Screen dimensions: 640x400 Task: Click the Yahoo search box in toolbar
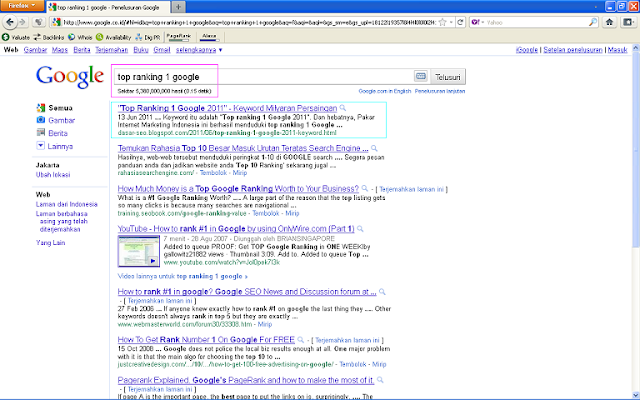click(x=536, y=22)
